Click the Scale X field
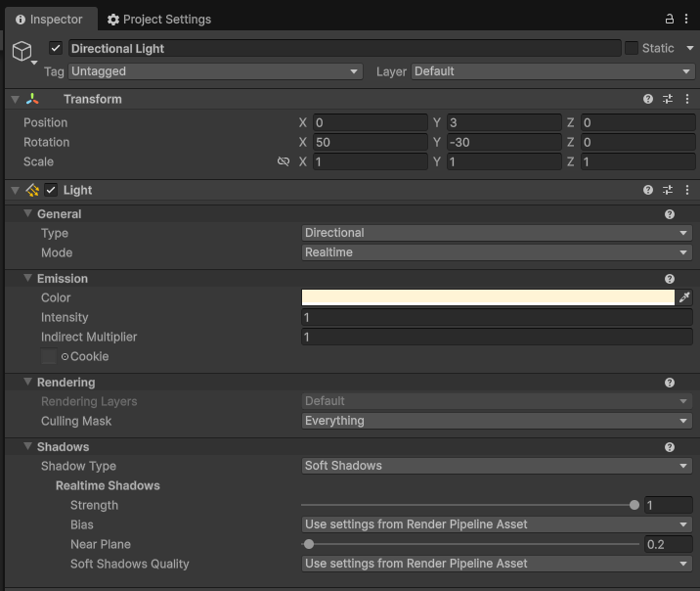700x591 pixels. pos(371,161)
